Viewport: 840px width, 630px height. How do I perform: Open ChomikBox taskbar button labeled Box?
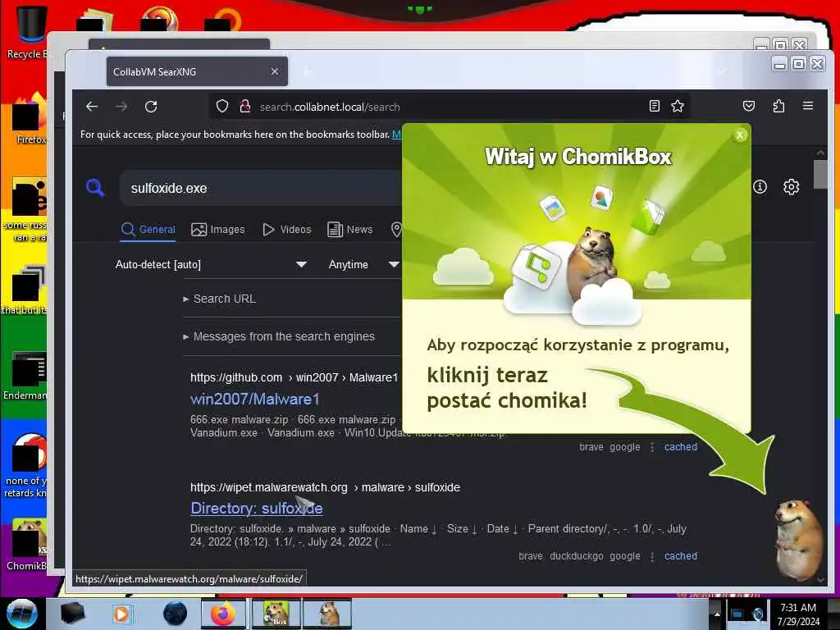[x=276, y=614]
